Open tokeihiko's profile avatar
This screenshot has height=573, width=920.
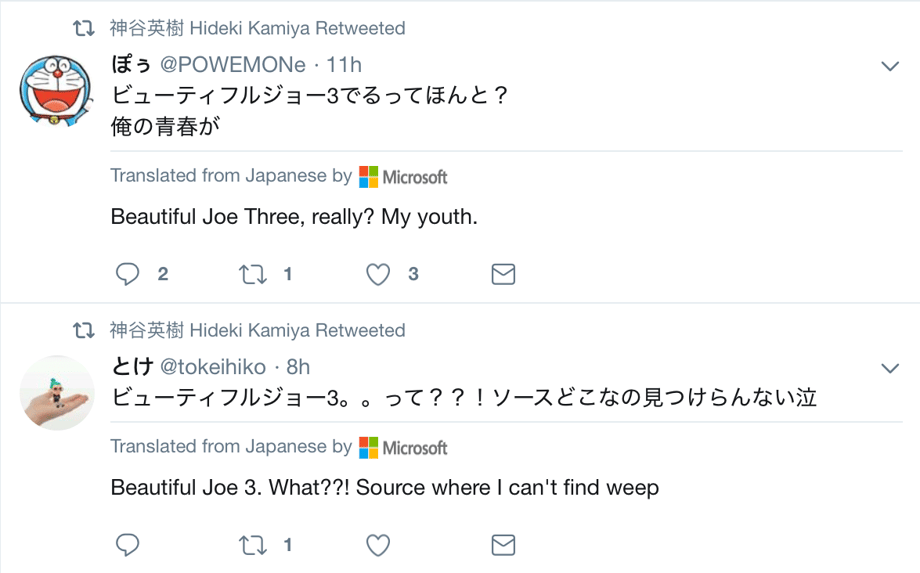(57, 392)
